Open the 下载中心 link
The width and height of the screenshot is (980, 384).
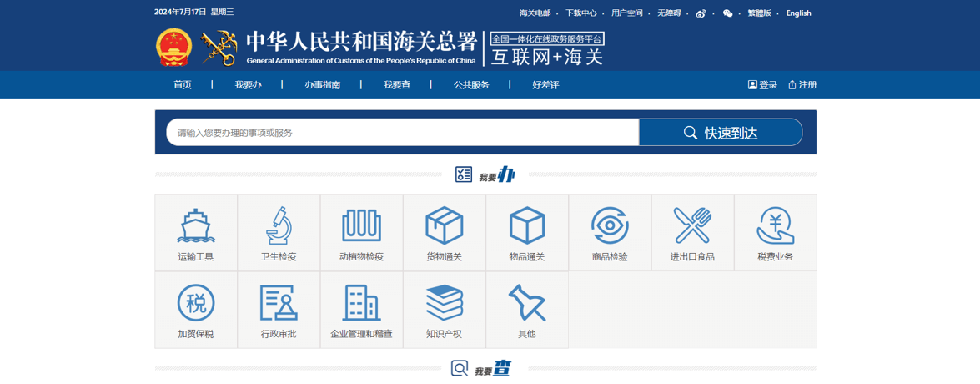[581, 13]
